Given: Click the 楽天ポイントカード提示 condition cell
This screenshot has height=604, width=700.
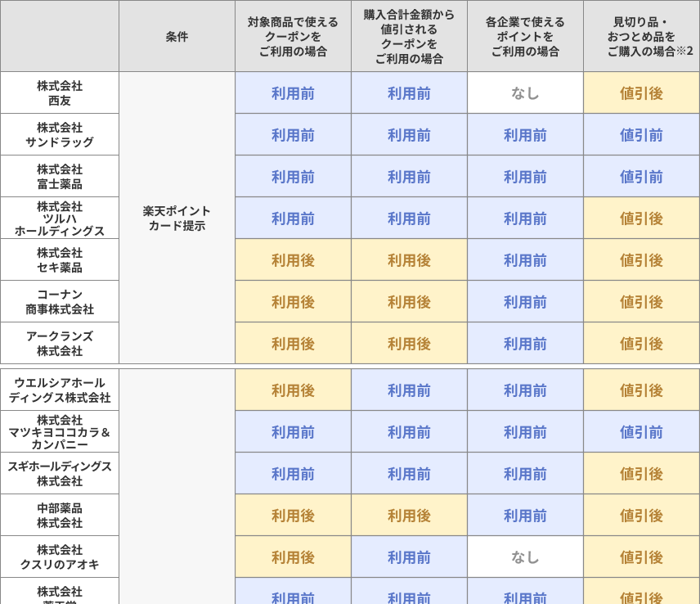Looking at the screenshot, I should (x=177, y=217).
